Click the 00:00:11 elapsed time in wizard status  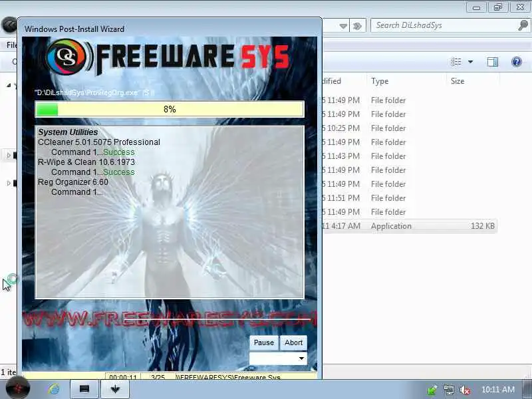[123, 376]
